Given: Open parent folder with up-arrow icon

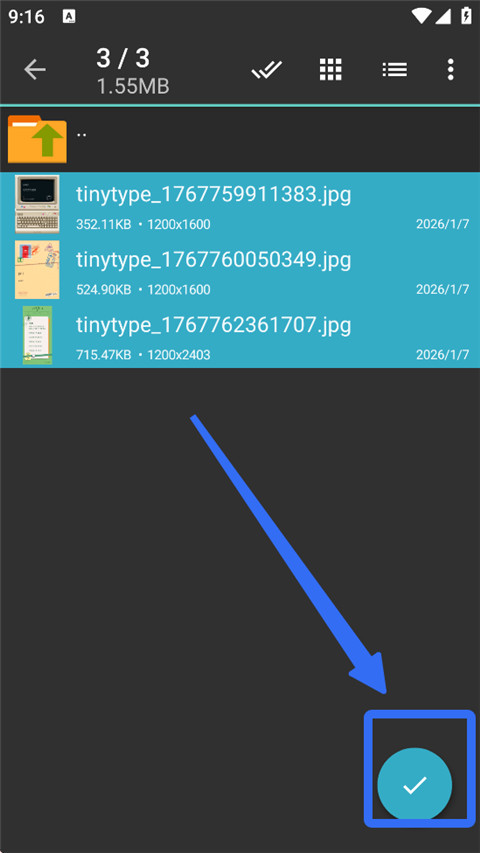Looking at the screenshot, I should 37,139.
